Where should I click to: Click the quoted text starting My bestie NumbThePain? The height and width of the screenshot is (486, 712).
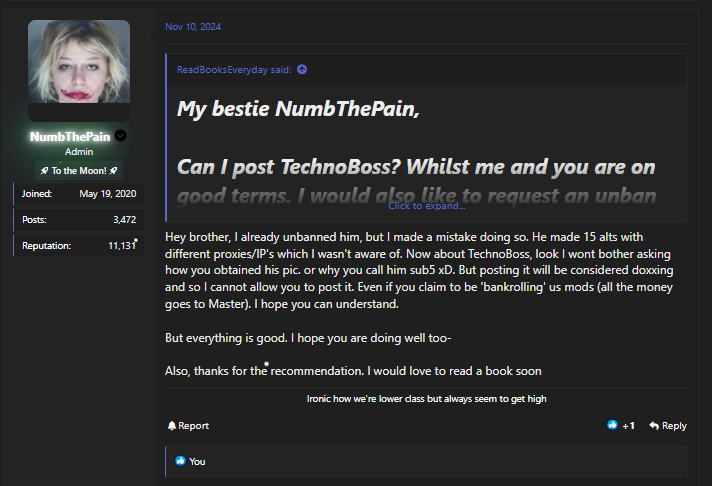click(x=298, y=109)
